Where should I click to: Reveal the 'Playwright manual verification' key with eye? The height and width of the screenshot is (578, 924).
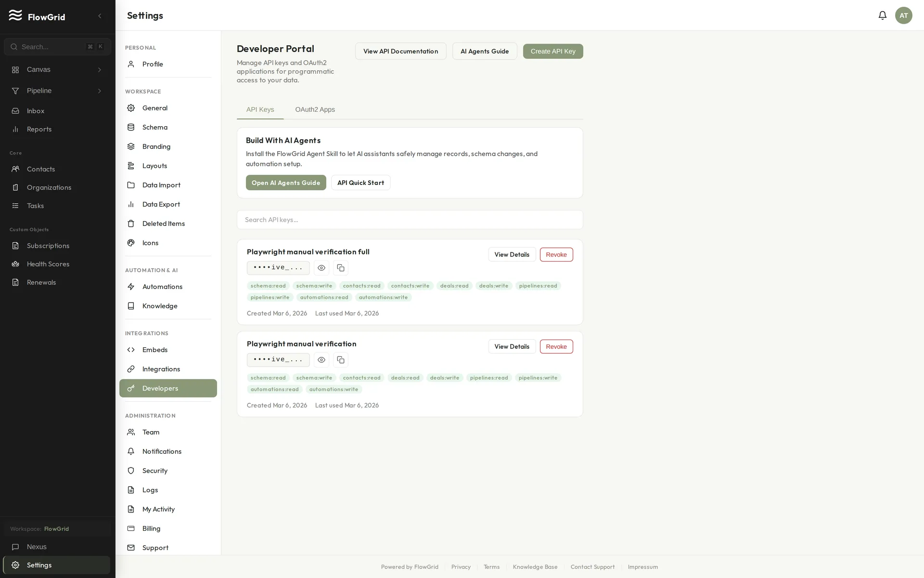(x=321, y=360)
